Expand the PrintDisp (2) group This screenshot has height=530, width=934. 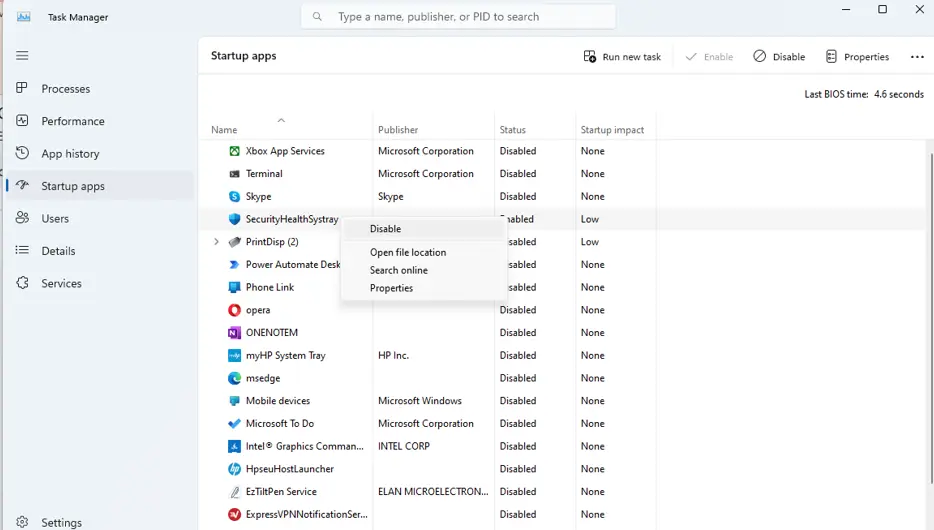(216, 242)
